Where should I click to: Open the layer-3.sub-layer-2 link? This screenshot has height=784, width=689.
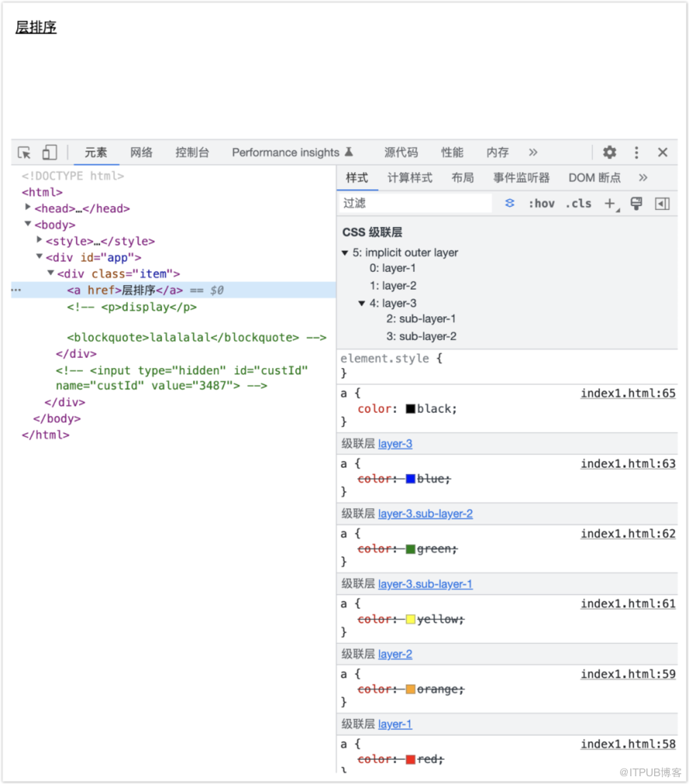click(425, 514)
